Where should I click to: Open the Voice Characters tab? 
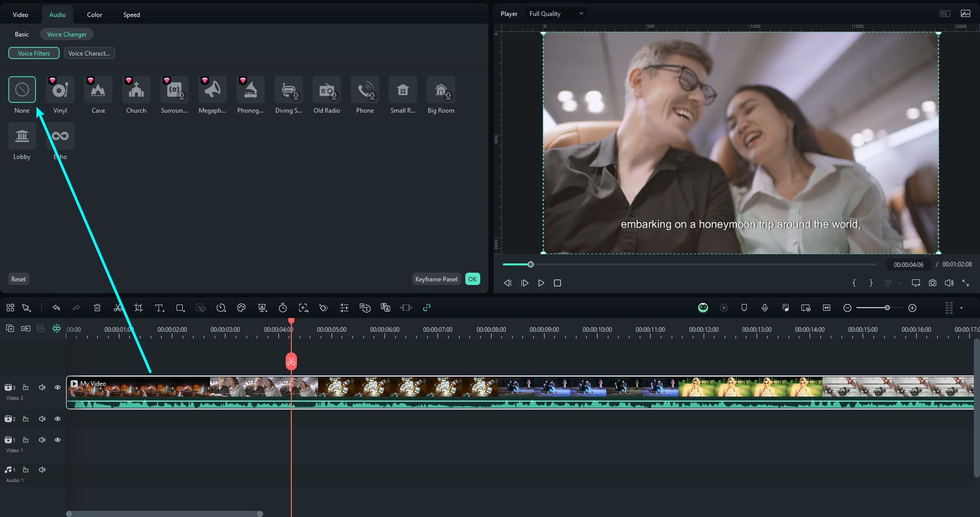pos(89,54)
